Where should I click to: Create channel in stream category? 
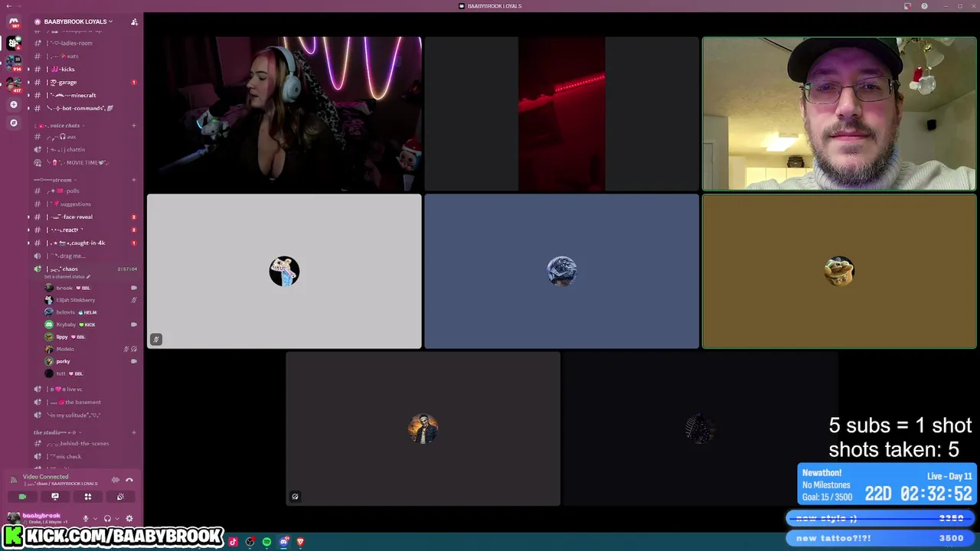(134, 180)
